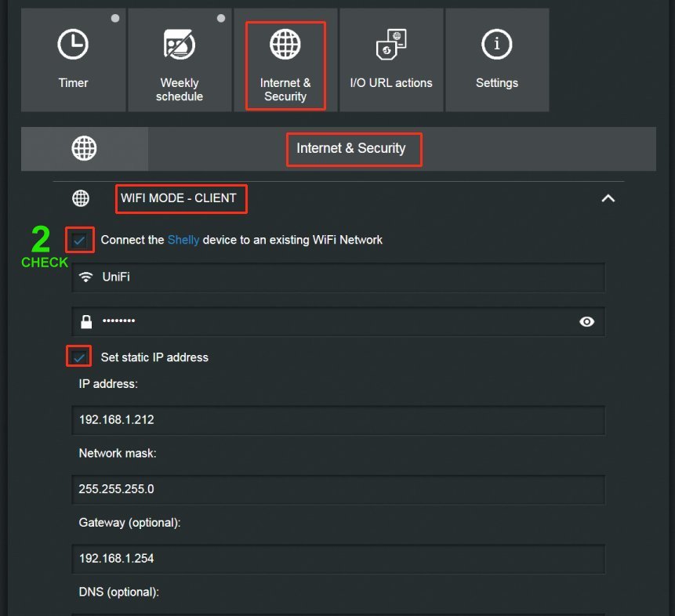The image size is (675, 616).
Task: Open the Settings info icon tile
Action: [497, 44]
